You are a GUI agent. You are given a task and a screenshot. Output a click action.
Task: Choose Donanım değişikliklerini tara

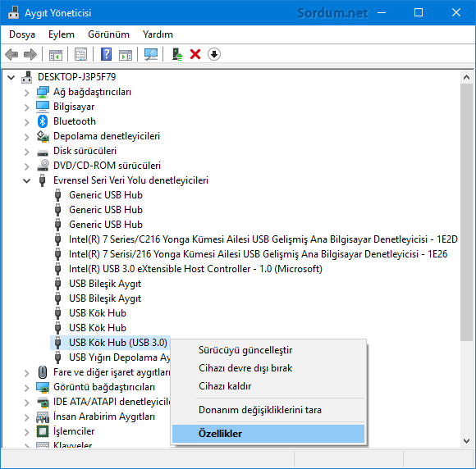click(268, 410)
